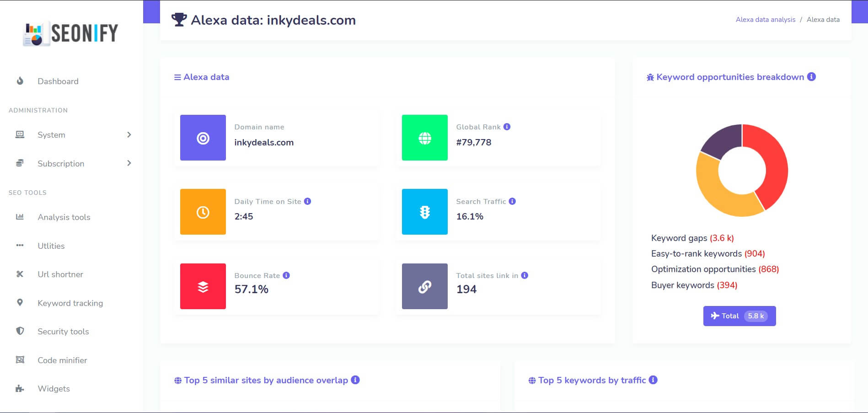Click the Keyword tracking pin icon
Viewport: 868px width, 413px height.
(20, 302)
